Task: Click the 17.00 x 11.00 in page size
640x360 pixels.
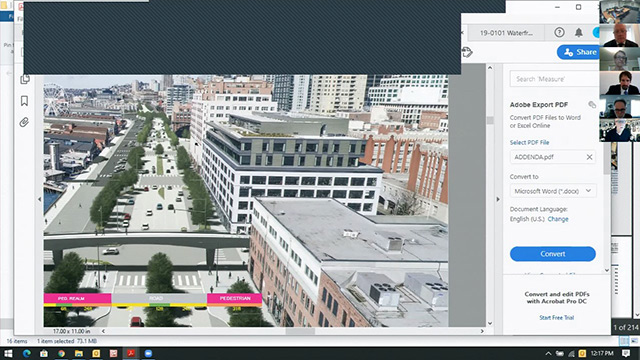Action: pyautogui.click(x=71, y=331)
